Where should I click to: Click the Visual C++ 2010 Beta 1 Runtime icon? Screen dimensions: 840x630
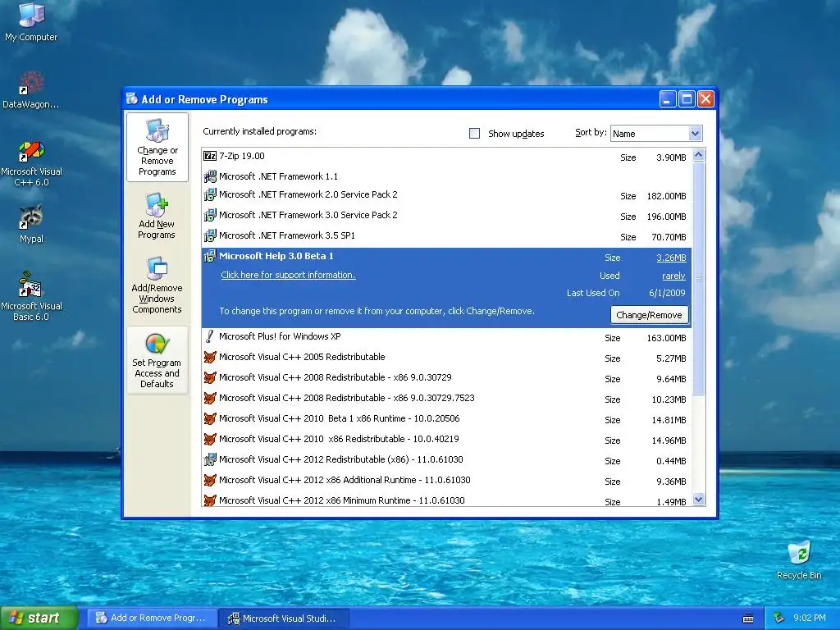point(210,418)
